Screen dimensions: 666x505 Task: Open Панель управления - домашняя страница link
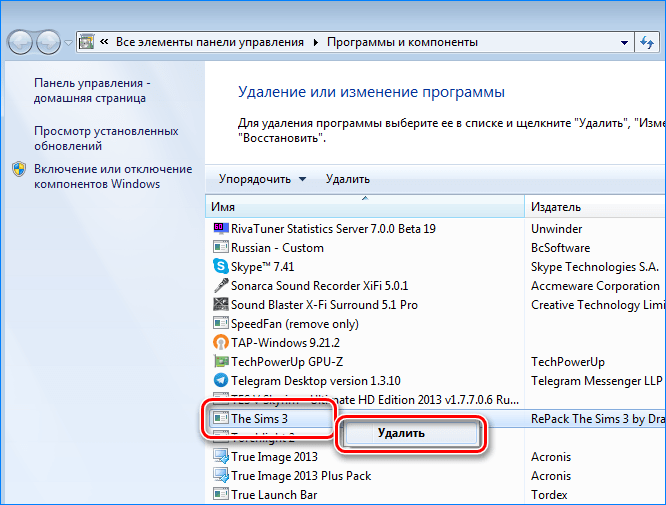click(92, 90)
